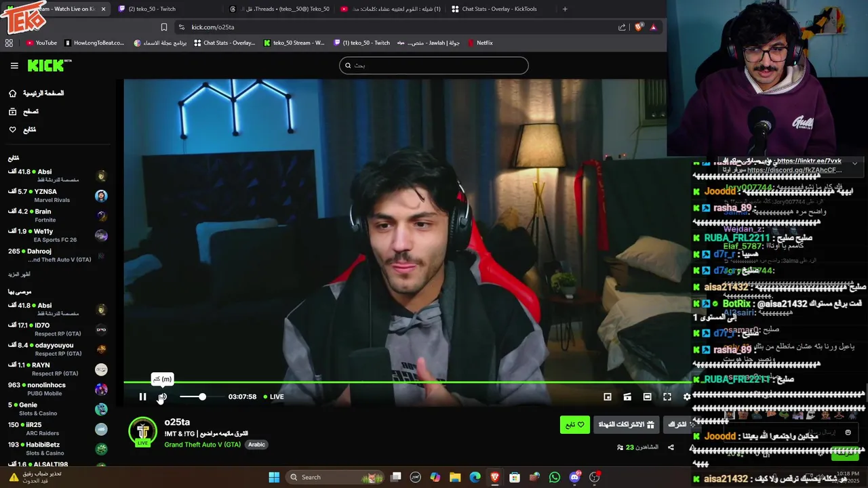Open YZNSA channel in sidebar
Screen dimensions: 868x488
tap(58, 195)
